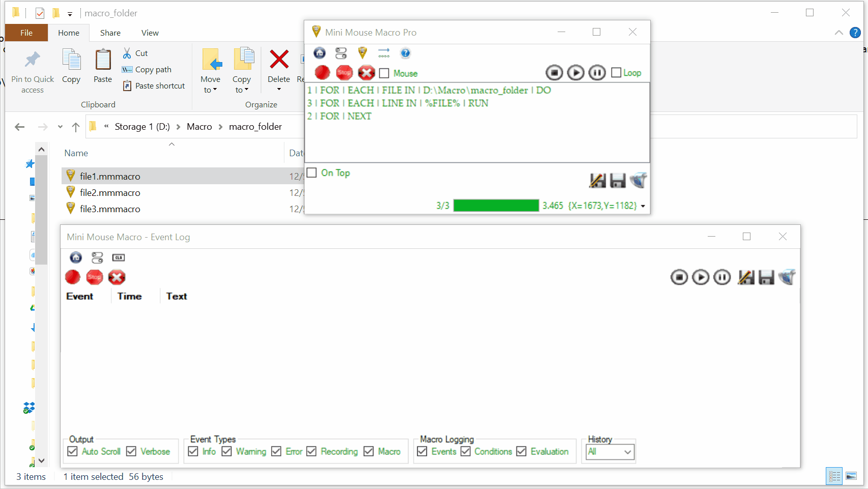Screen dimensions: 868x489
Task: Select file2.mmmacro in the file list
Action: pyautogui.click(x=110, y=193)
